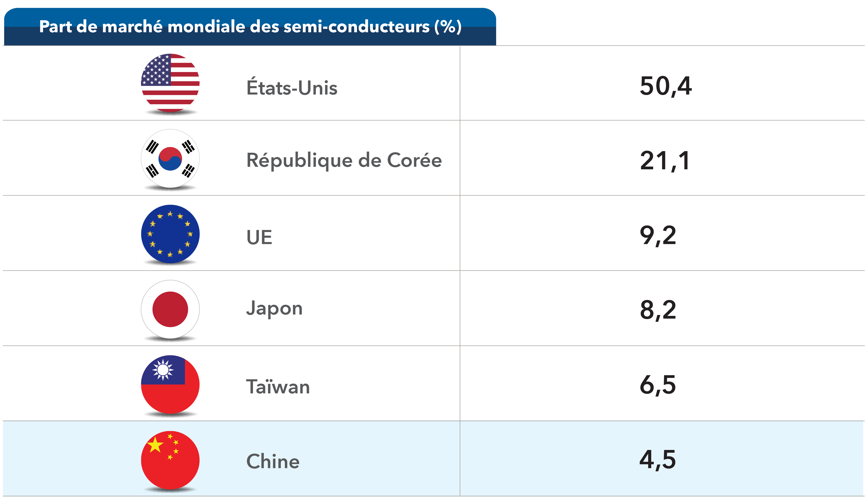
Task: Select the 'Chine' country label
Action: pyautogui.click(x=273, y=461)
